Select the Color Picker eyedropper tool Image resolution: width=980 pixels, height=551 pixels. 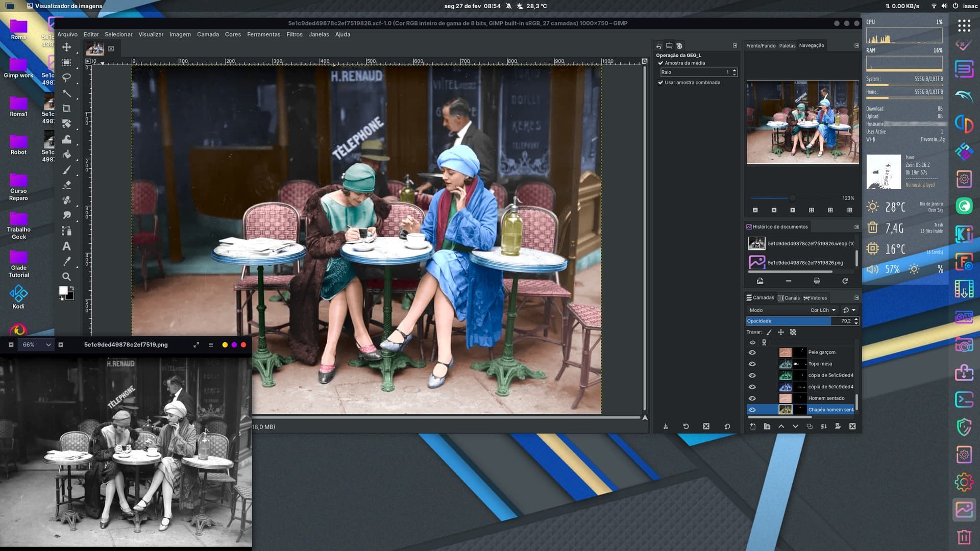66,261
